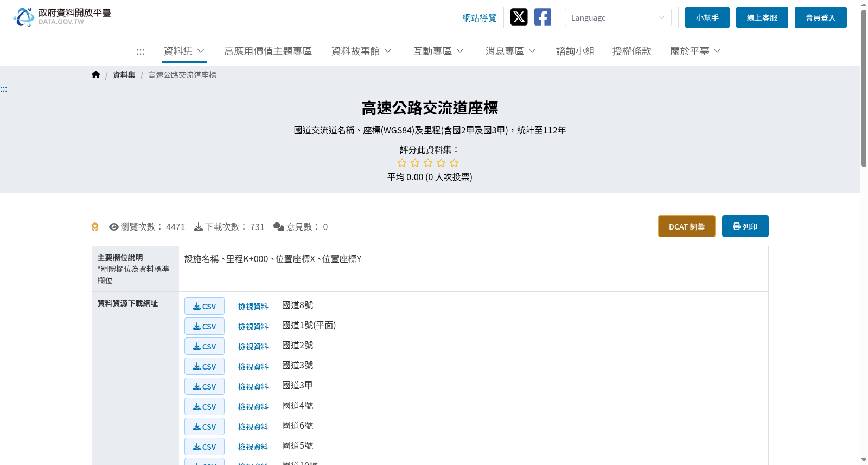
Task: Open 高應用價值主題專區 menu item
Action: pyautogui.click(x=268, y=51)
